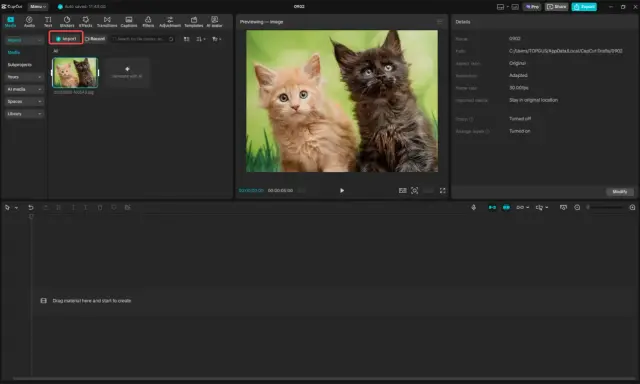Focus the media search field

142,39
